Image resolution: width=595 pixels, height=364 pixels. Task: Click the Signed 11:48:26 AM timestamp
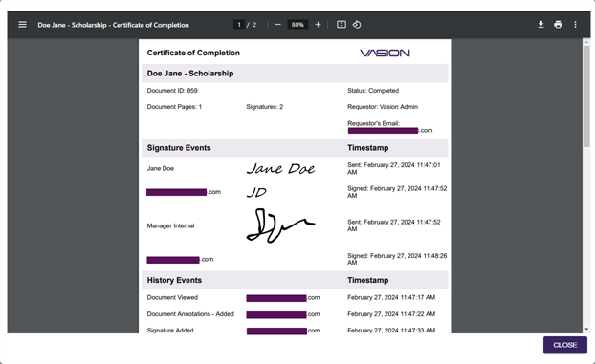pos(397,259)
